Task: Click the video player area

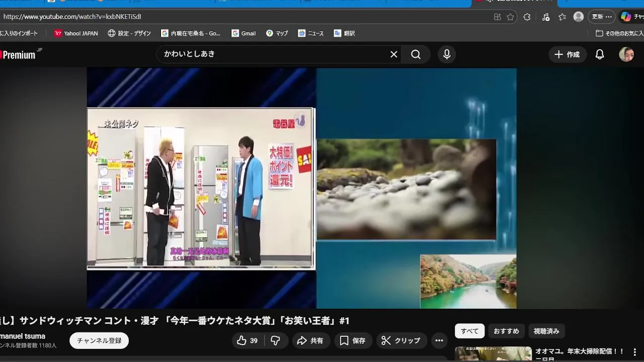Action: point(302,188)
